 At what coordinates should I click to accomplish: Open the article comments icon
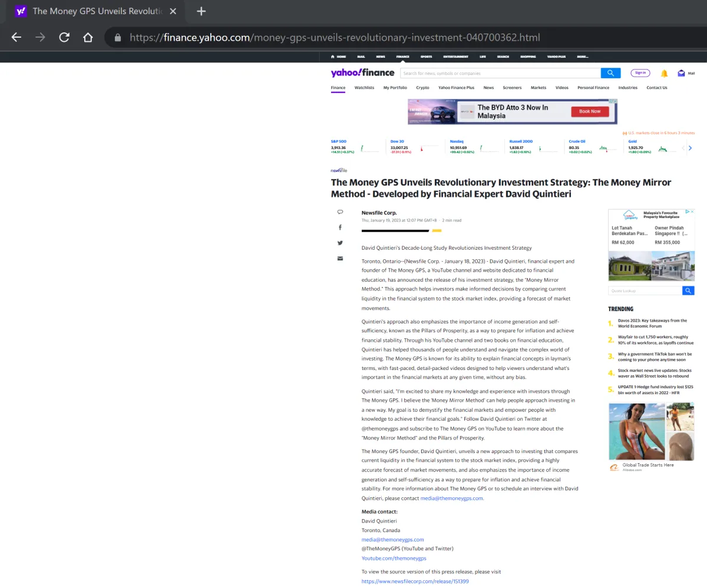click(x=340, y=212)
